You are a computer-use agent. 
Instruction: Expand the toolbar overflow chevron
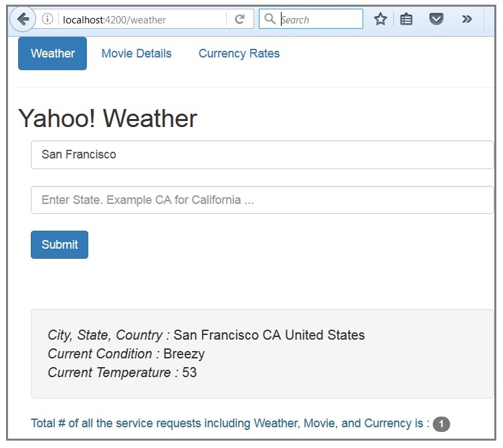point(467,19)
